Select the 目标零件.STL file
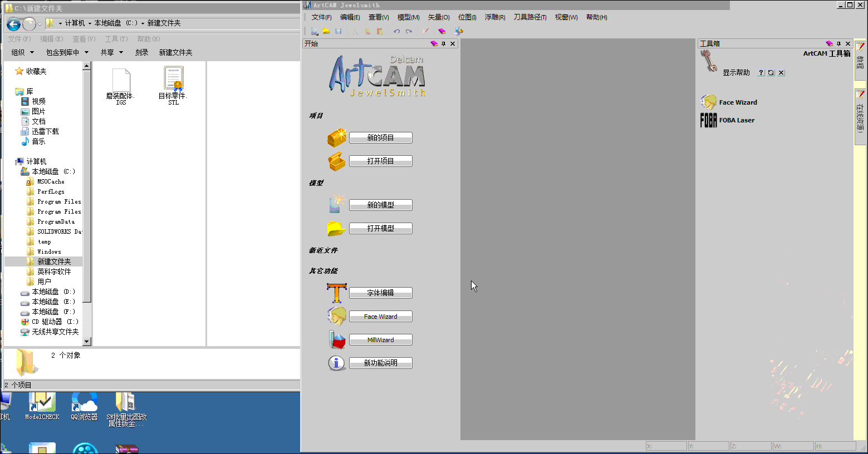 (173, 86)
